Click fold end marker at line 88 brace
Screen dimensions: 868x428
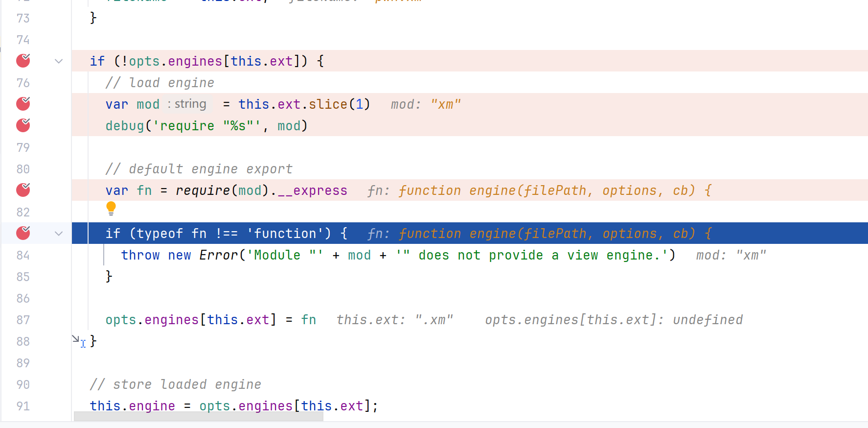(x=76, y=339)
